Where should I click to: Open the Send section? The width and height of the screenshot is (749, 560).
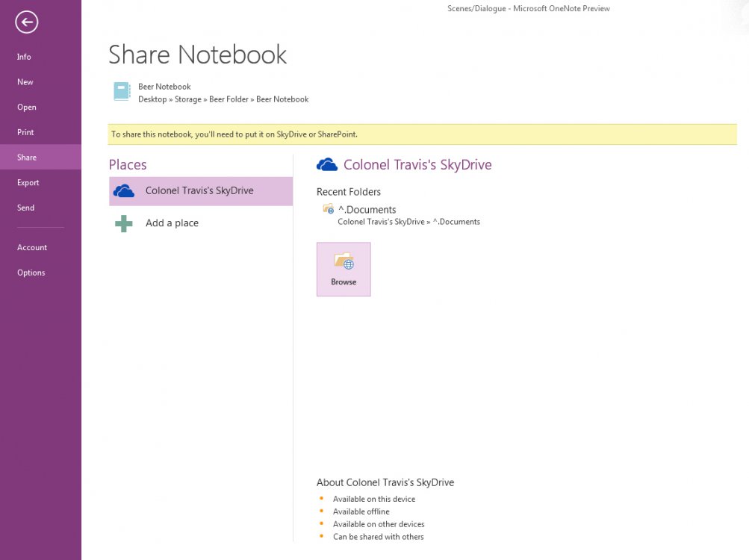coord(40,208)
